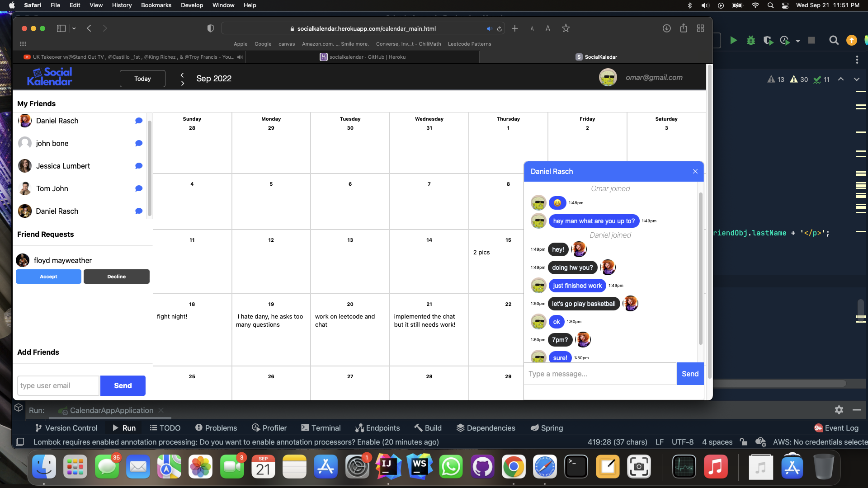Open WhatsApp from the Dock
Image resolution: width=868 pixels, height=488 pixels.
click(x=451, y=466)
